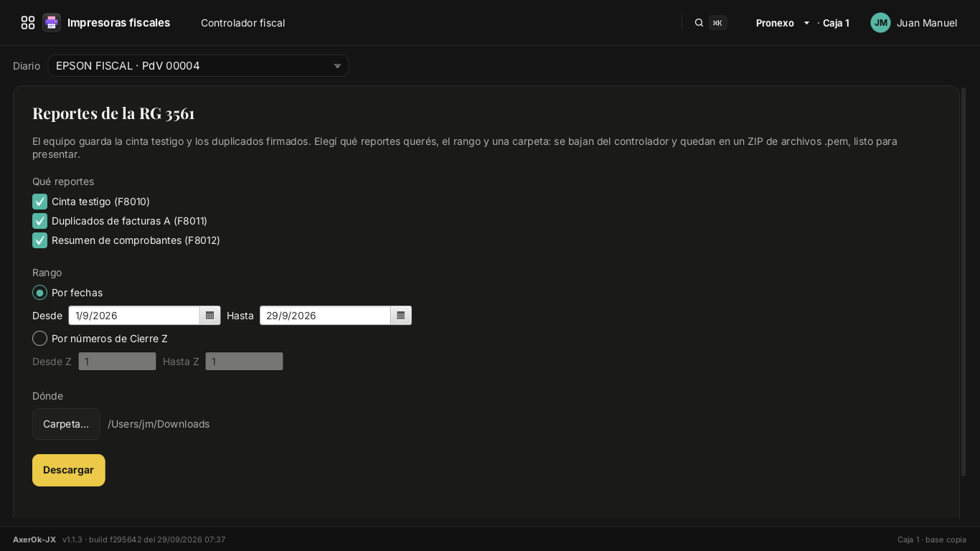The width and height of the screenshot is (980, 551).
Task: Open the apps grid launcher icon
Action: click(x=28, y=23)
